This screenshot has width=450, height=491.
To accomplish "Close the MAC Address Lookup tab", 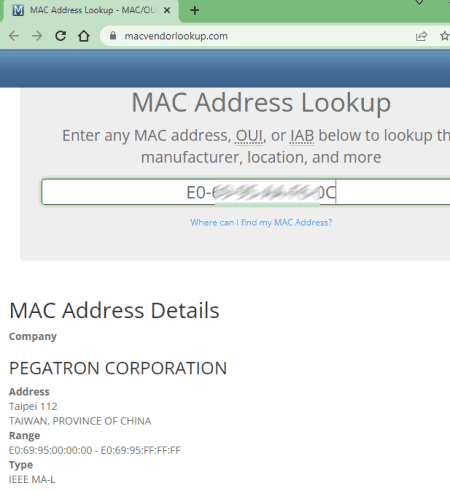I will pyautogui.click(x=167, y=10).
